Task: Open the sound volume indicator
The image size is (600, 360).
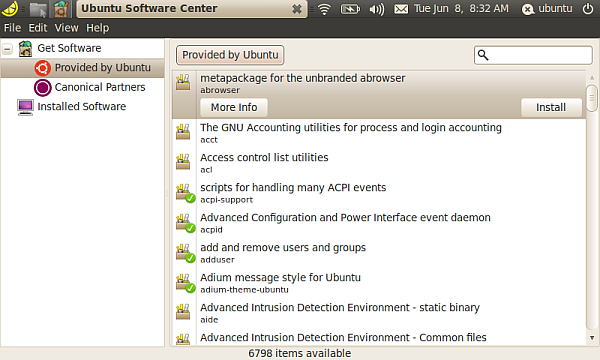Action: pos(377,9)
